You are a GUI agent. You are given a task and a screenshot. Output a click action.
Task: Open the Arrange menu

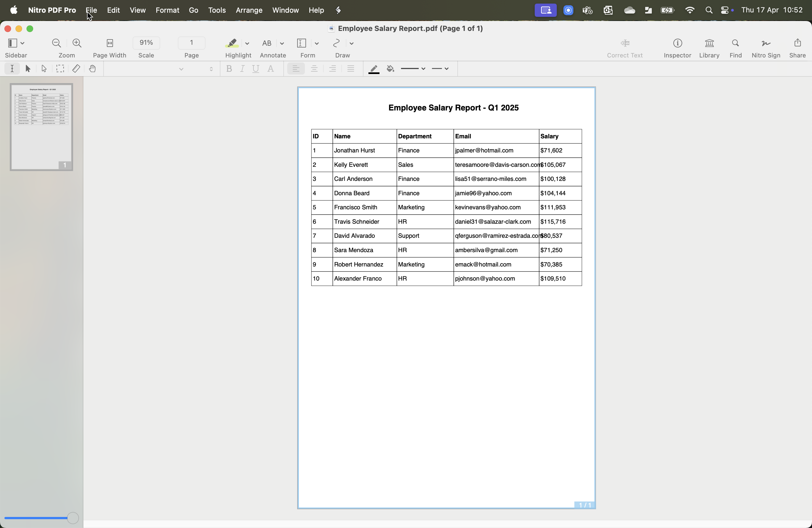point(249,10)
